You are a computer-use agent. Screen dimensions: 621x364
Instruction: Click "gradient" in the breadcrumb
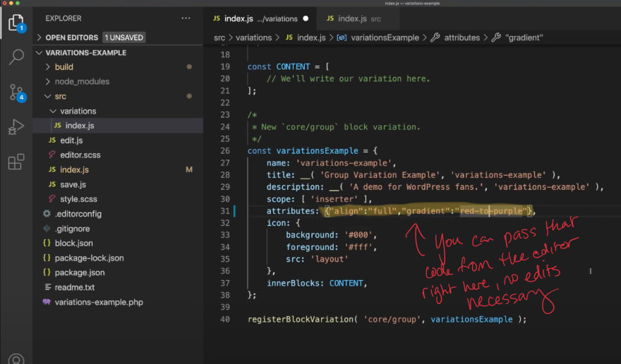[524, 37]
